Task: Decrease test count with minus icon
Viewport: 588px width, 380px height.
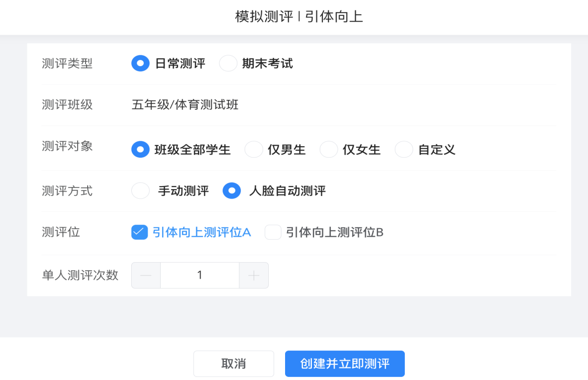Action: 146,275
